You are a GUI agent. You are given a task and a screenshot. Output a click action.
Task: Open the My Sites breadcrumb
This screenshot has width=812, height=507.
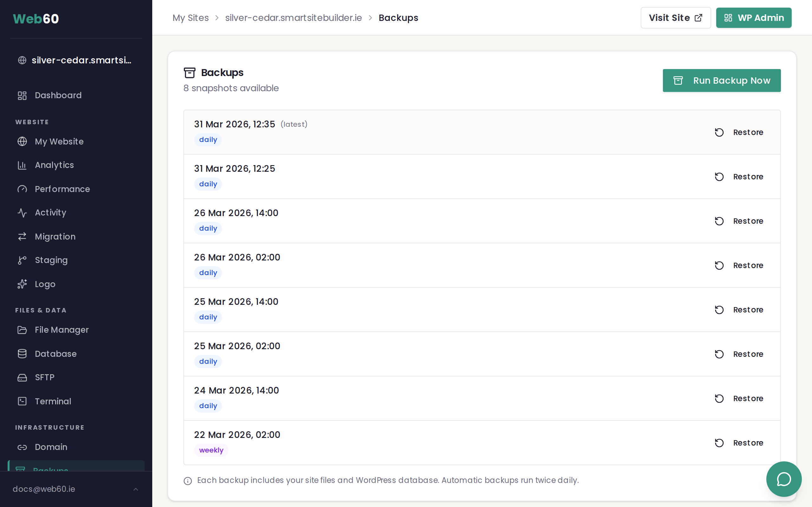point(191,17)
